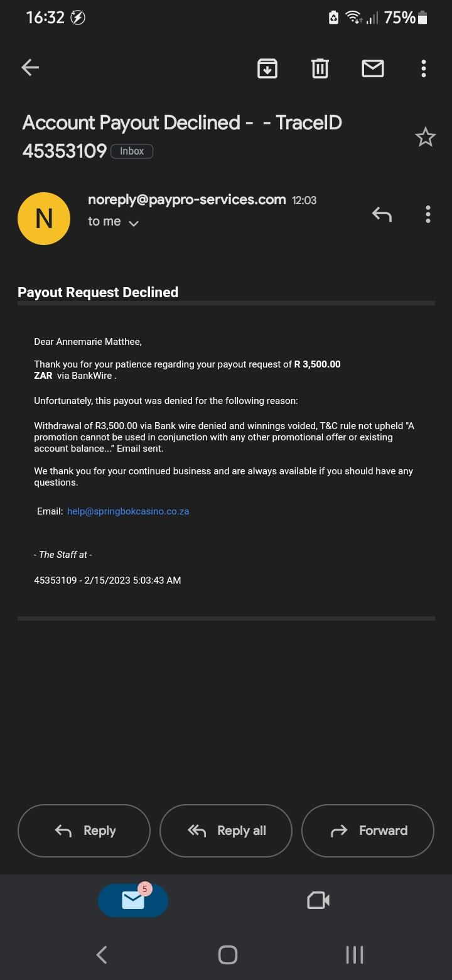452x980 pixels.
Task: Archive this email
Action: click(x=267, y=68)
